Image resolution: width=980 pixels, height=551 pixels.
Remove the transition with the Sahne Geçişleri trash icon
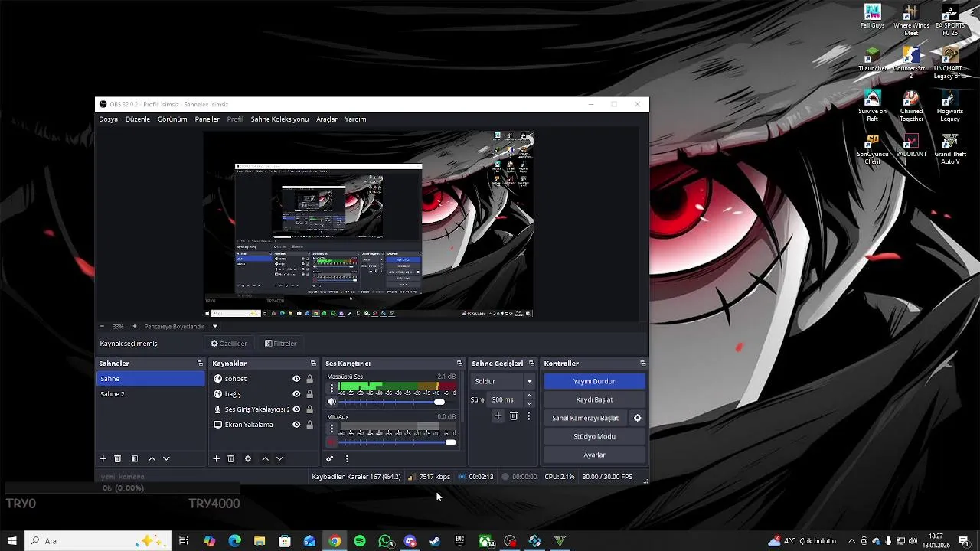(514, 416)
